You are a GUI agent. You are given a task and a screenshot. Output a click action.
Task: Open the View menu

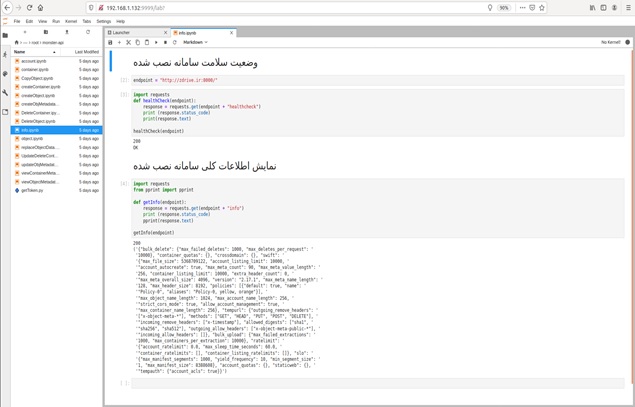[43, 21]
